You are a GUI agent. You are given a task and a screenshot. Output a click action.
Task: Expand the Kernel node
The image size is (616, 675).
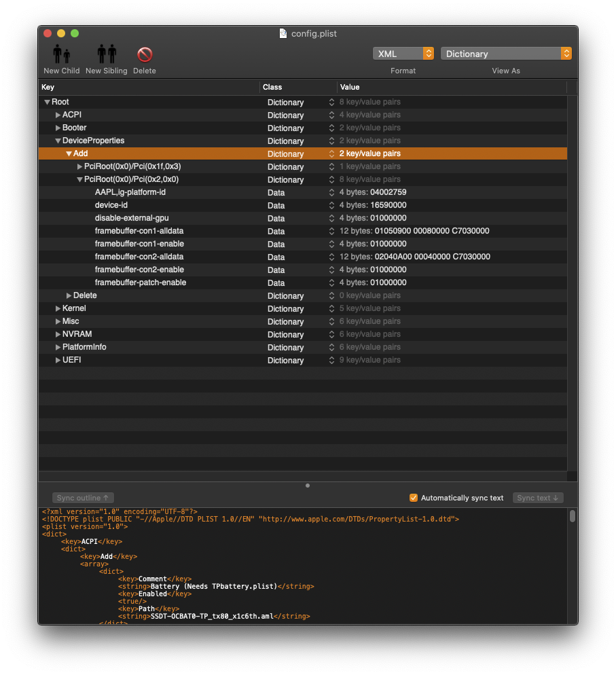pyautogui.click(x=58, y=309)
